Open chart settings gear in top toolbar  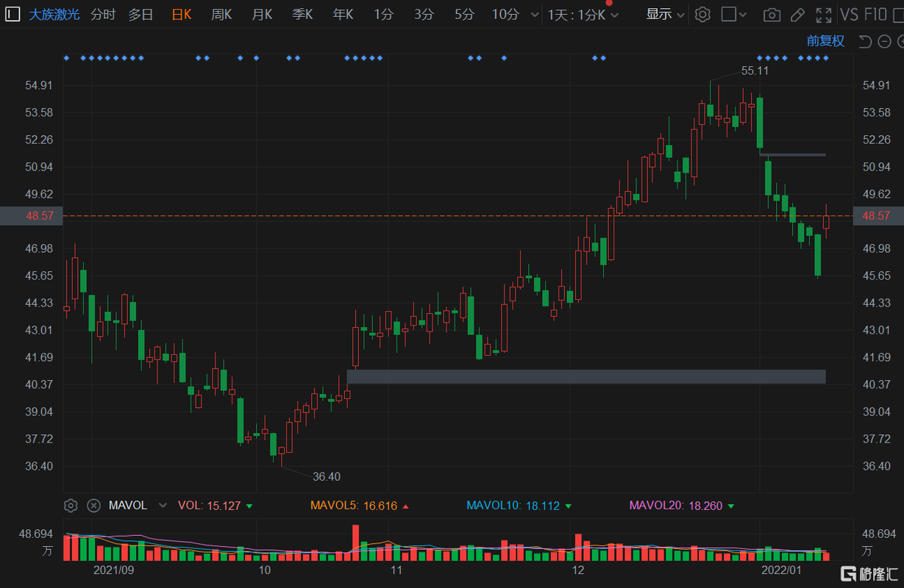coord(702,15)
